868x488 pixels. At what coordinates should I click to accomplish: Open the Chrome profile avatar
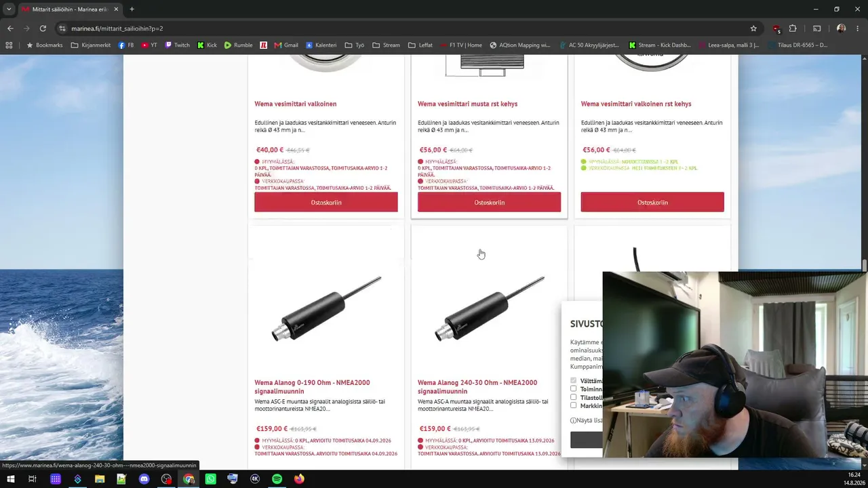841,28
